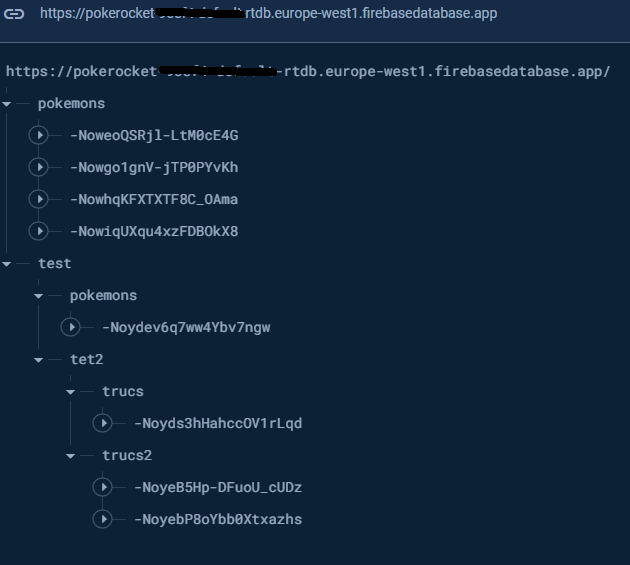Collapse the top-level pokemons node

[x=8, y=103]
